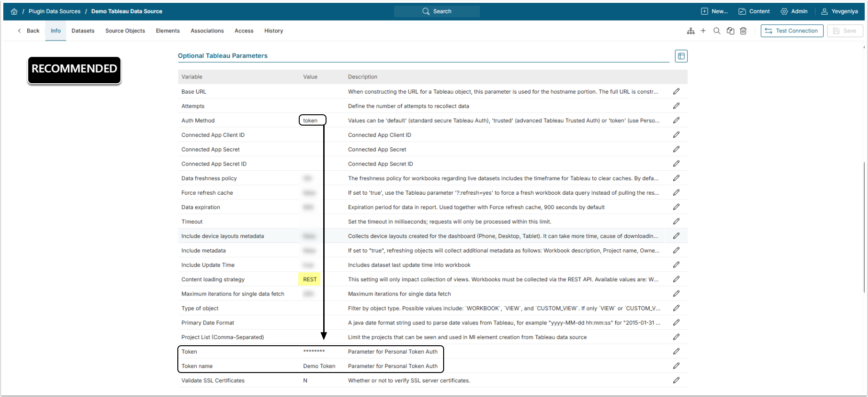Edit the Project List parameter

[676, 337]
